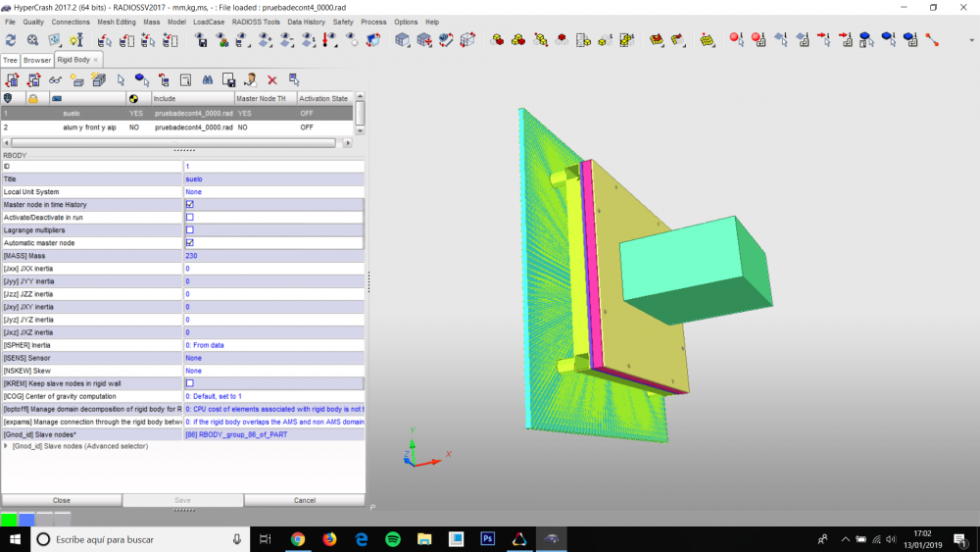Open the LoadCase menu
This screenshot has width=980, height=552.
coord(209,22)
